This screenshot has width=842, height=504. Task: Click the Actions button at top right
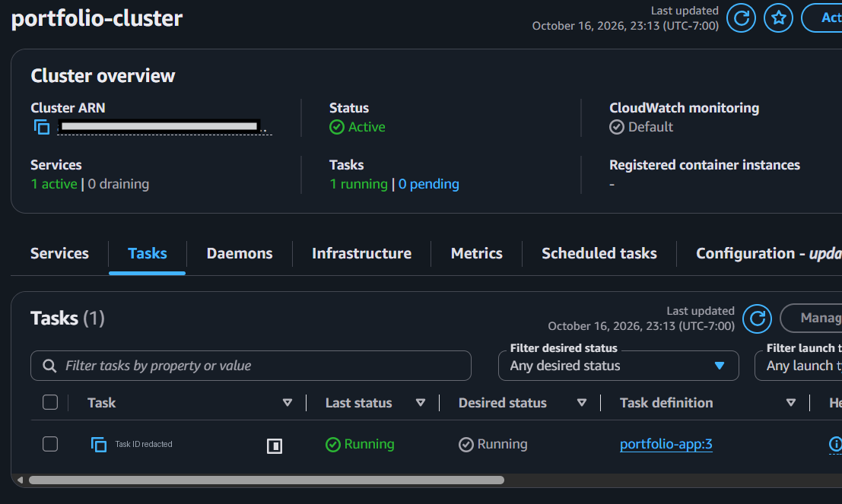[x=822, y=18]
